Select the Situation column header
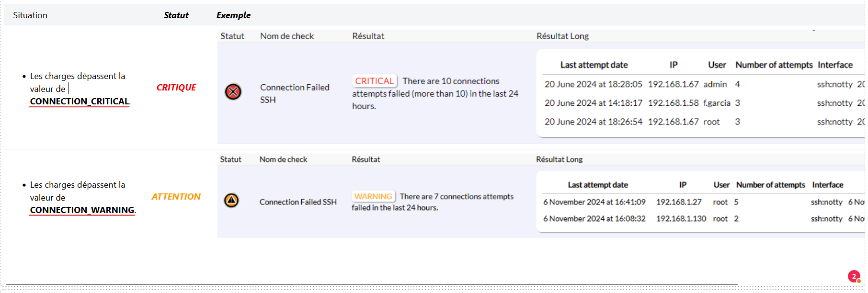The image size is (868, 293). (30, 15)
